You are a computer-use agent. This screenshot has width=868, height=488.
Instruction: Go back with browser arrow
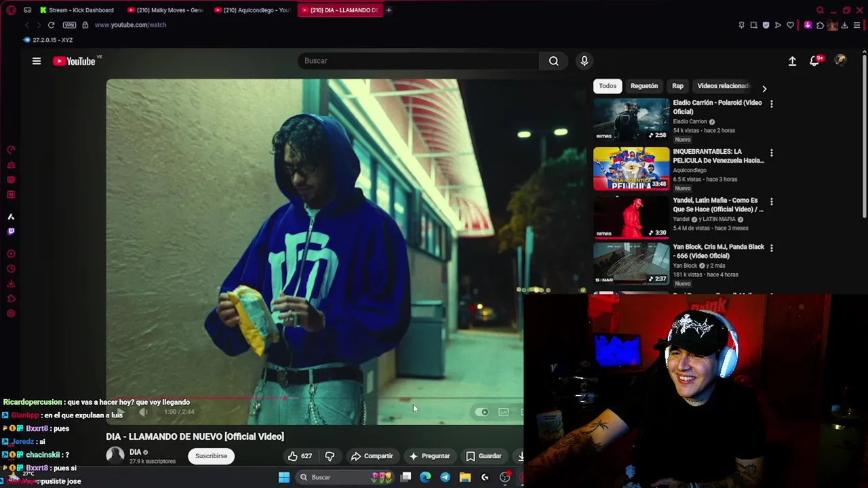point(26,25)
